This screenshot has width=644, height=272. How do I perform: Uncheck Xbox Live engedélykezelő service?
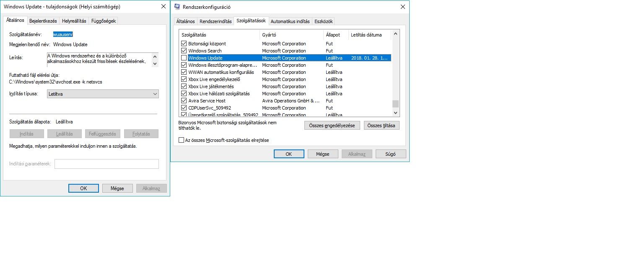184,79
